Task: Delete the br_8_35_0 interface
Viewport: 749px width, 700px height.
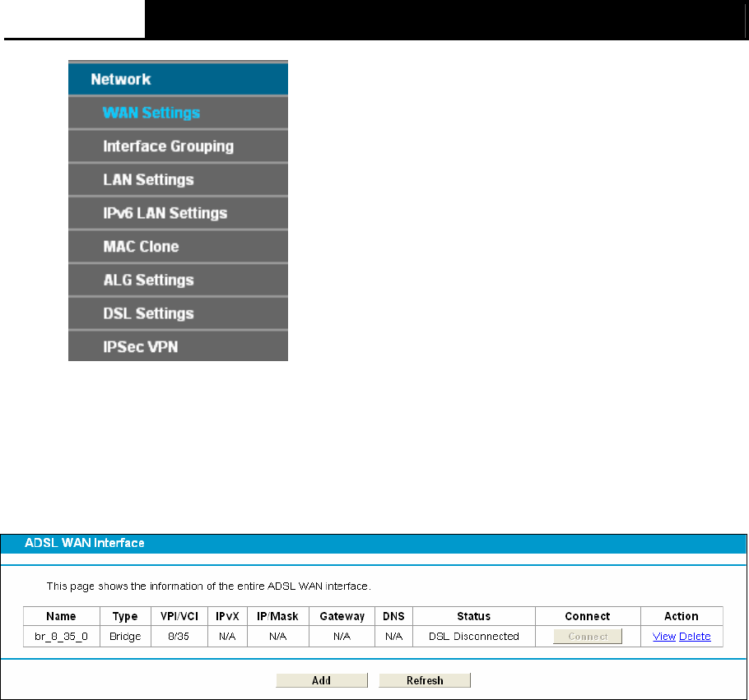Action: (x=695, y=637)
